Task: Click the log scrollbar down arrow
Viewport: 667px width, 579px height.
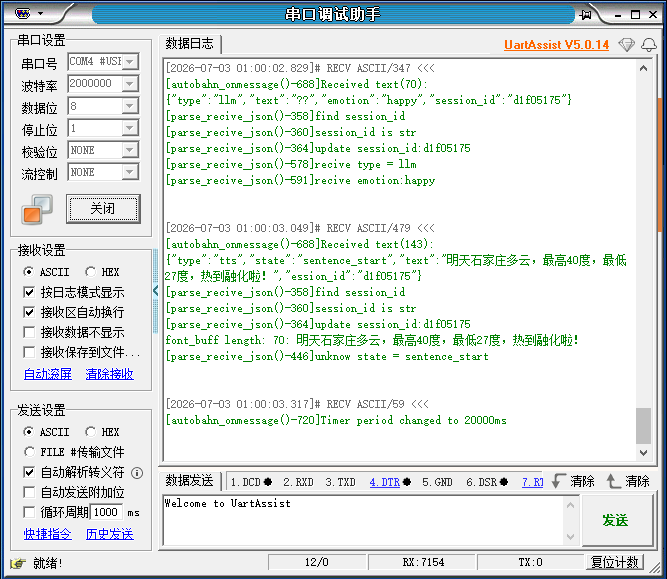Action: (x=644, y=453)
